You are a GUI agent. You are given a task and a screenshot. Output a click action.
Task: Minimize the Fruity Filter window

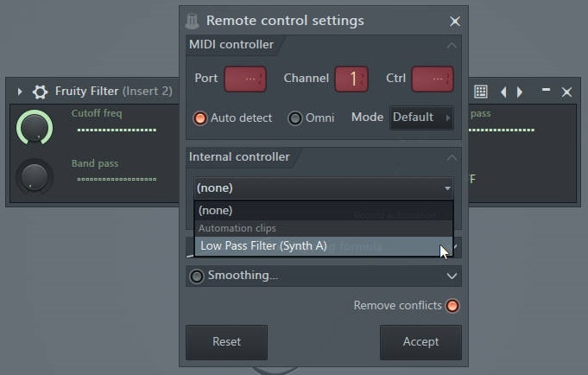tap(546, 90)
